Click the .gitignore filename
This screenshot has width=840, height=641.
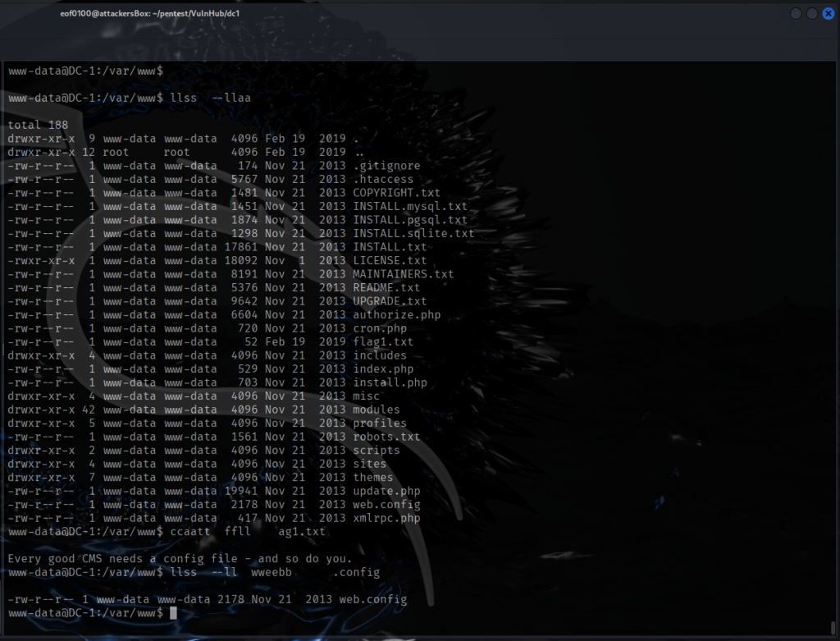(386, 166)
